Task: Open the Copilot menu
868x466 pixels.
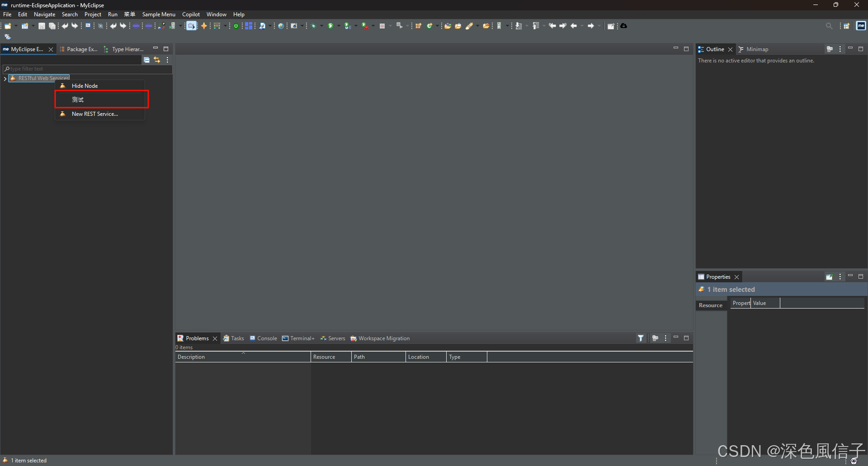Action: tap(191, 14)
